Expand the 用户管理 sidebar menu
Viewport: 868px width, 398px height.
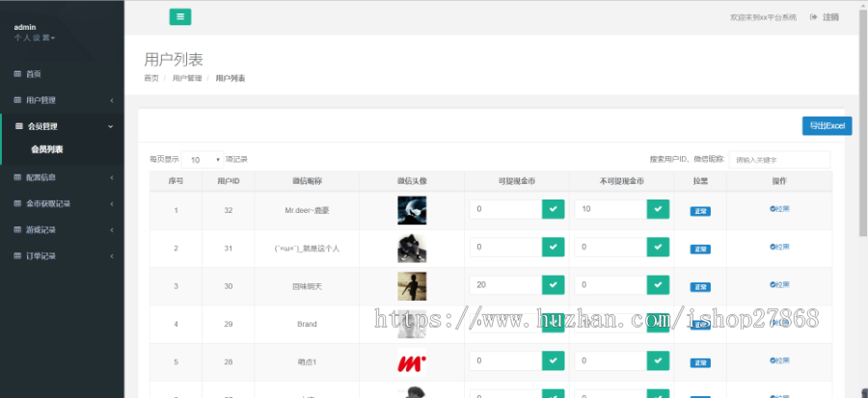(62, 100)
